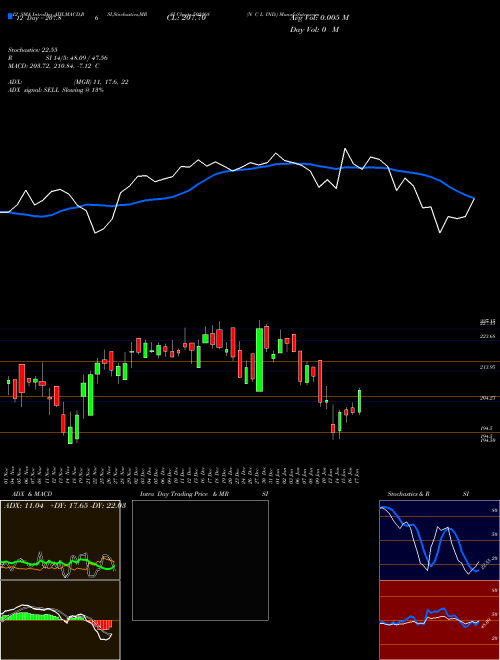Click the 'CL: 207.70' closing price label

pyautogui.click(x=186, y=18)
